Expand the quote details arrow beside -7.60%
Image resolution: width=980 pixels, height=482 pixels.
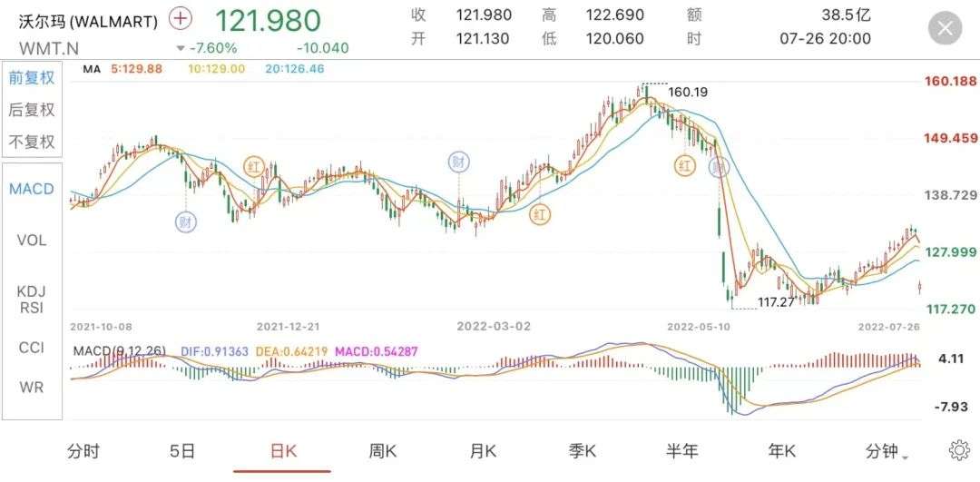[181, 49]
